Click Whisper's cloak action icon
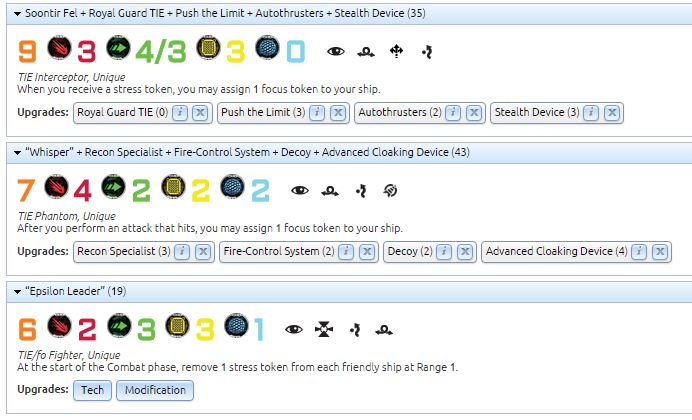This screenshot has height=420, width=692. (390, 191)
